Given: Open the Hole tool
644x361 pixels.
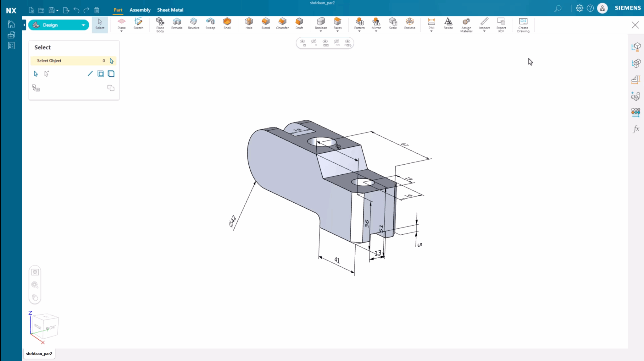Looking at the screenshot, I should click(x=248, y=25).
